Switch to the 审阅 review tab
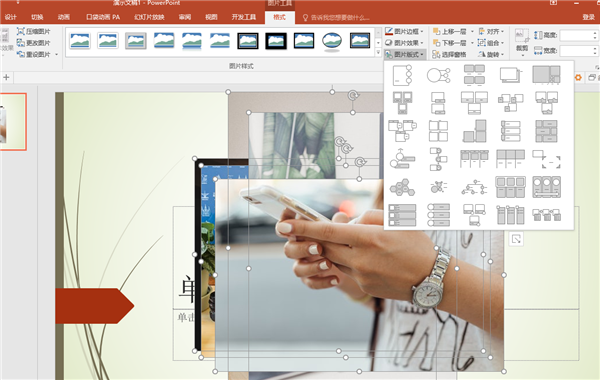Image resolution: width=600 pixels, height=380 pixels. tap(185, 17)
